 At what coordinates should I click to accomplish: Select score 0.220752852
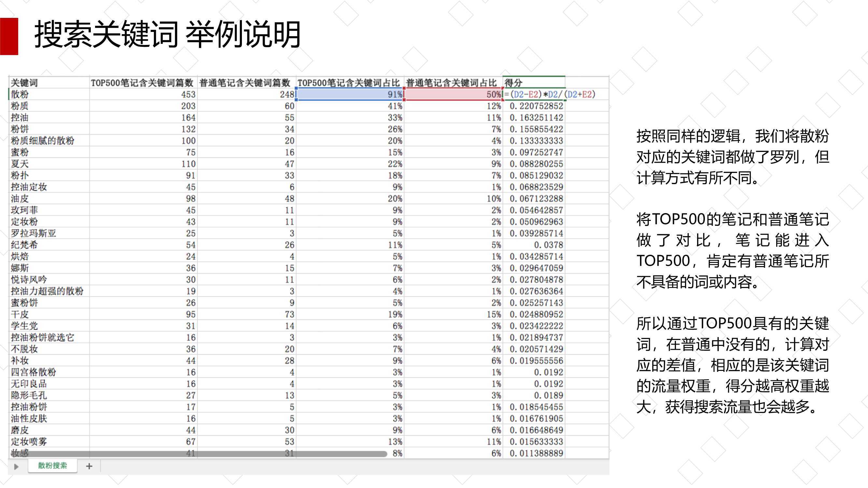534,106
